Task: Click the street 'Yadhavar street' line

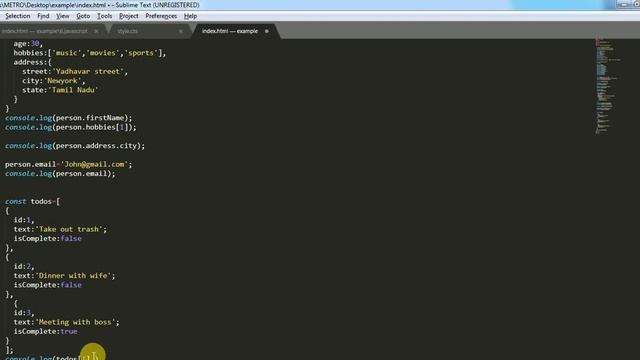Action: 75,71
